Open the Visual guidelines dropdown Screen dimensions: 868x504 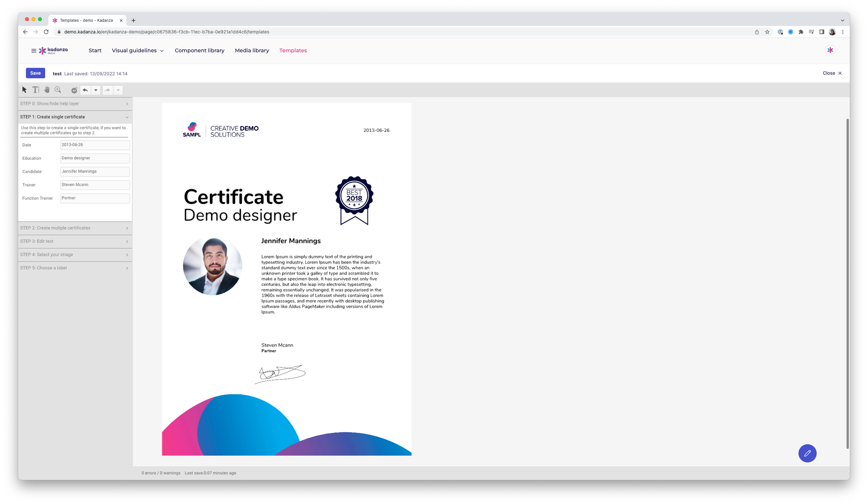[x=137, y=50]
